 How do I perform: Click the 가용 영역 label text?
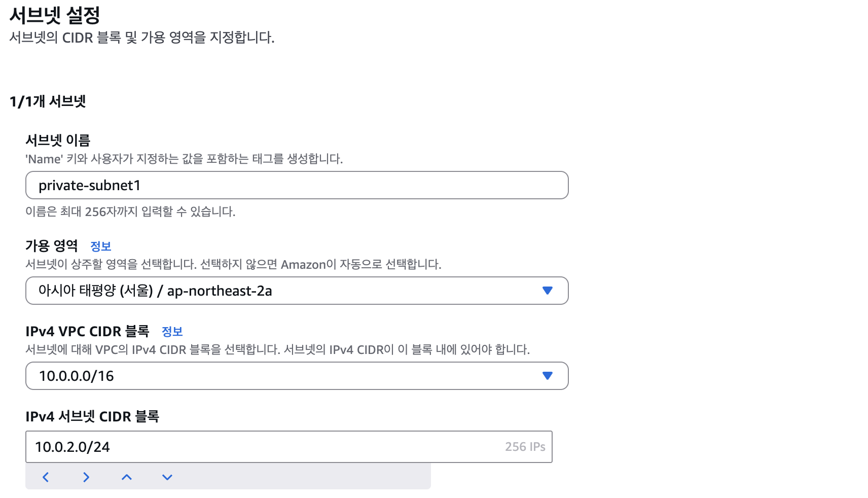click(52, 246)
